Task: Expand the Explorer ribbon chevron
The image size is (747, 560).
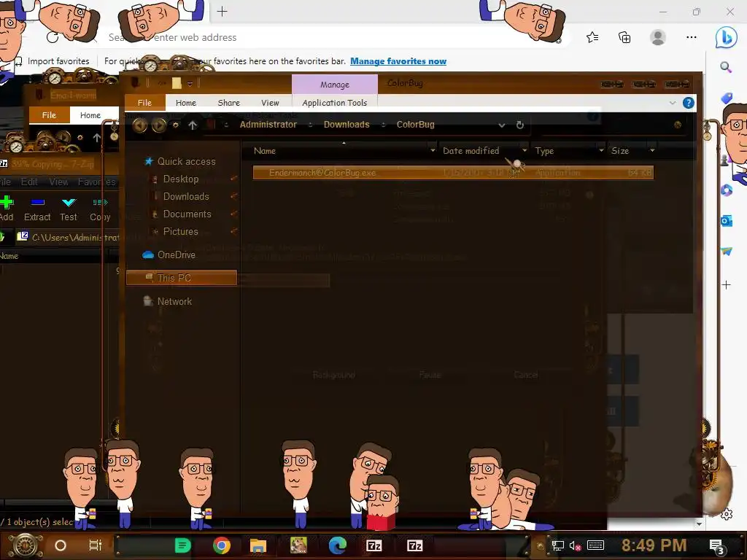Action: click(x=672, y=103)
